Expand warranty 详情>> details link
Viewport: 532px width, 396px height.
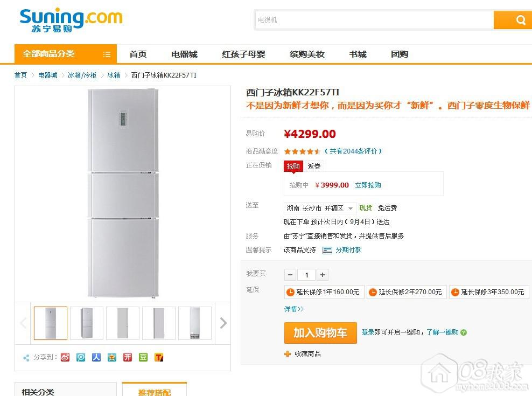(x=294, y=309)
